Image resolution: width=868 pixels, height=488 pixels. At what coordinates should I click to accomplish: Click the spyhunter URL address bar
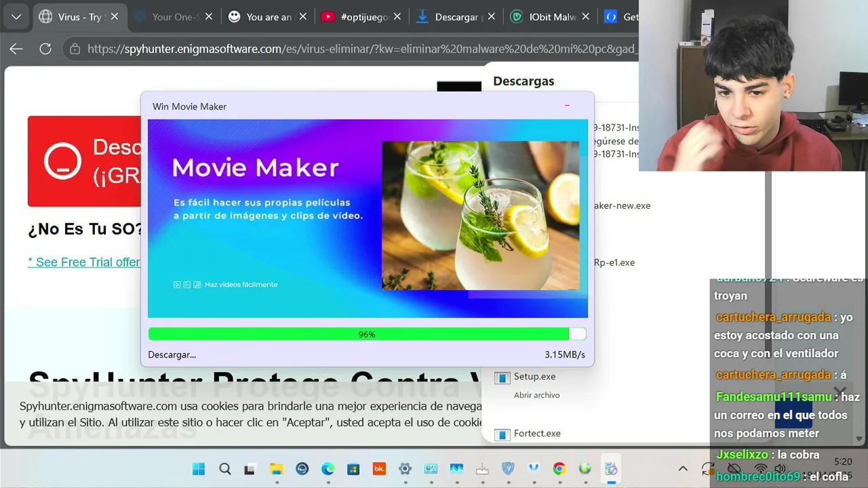pos(361,49)
